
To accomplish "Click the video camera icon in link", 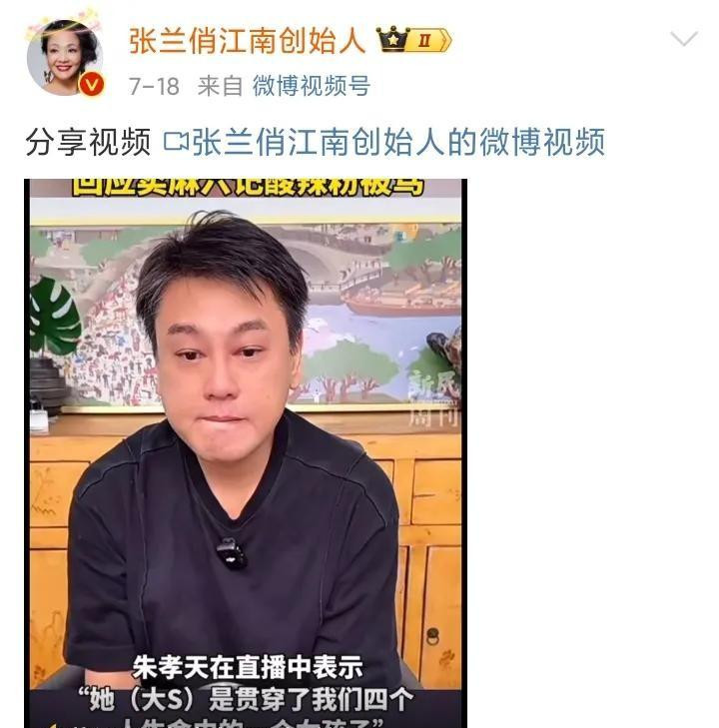I will pos(176,142).
